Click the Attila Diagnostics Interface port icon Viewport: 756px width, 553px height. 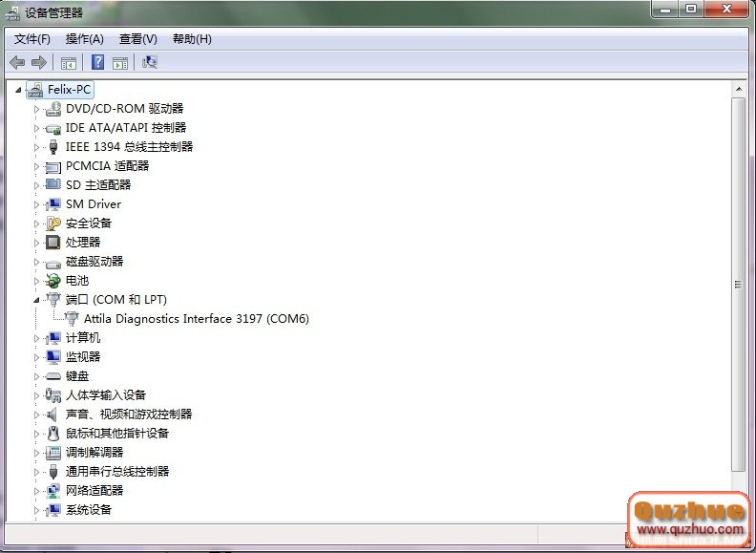coord(72,318)
